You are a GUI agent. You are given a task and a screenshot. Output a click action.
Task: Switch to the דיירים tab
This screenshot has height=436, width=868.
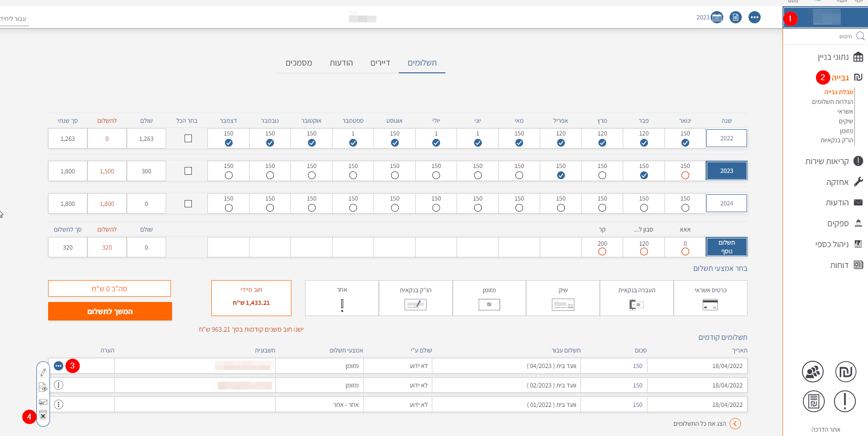(x=380, y=63)
